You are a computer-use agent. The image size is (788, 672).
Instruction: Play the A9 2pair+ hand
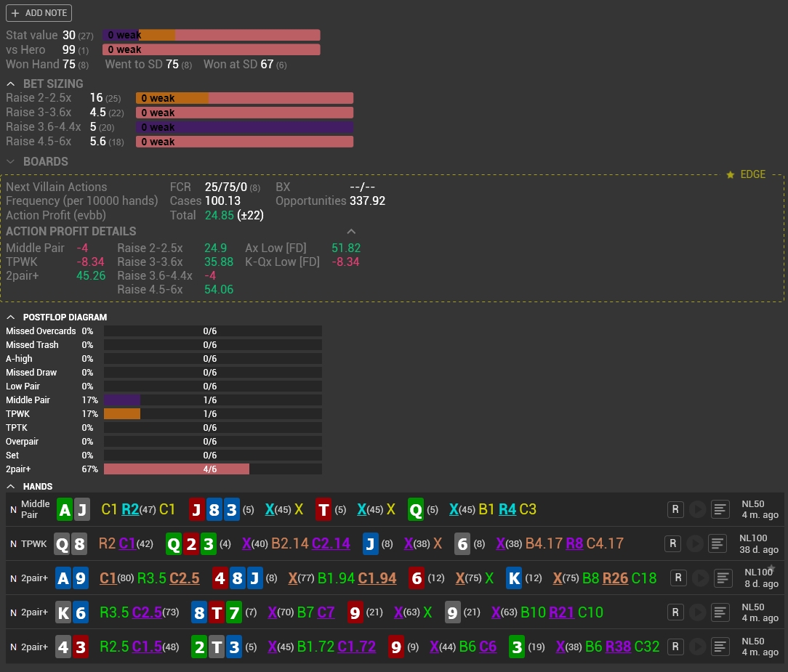(700, 578)
